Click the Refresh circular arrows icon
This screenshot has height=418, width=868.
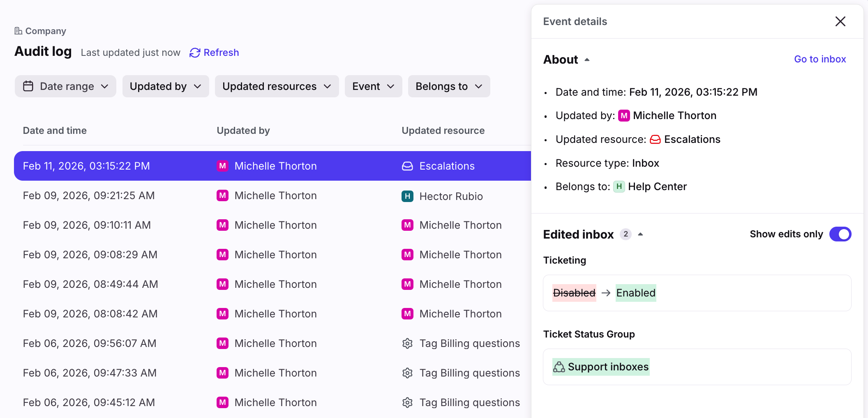tap(195, 53)
